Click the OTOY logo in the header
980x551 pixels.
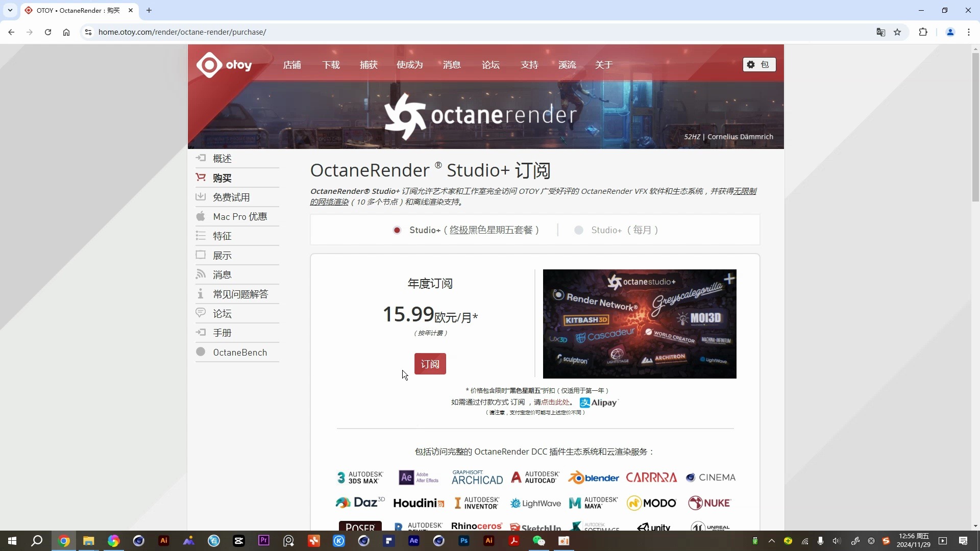pyautogui.click(x=224, y=65)
